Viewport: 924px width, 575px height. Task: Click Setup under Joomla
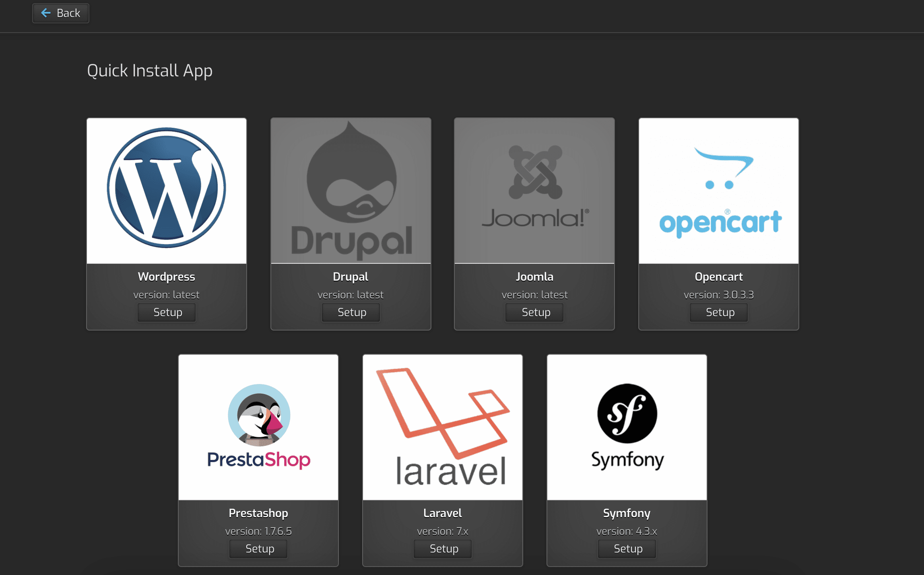[534, 312]
